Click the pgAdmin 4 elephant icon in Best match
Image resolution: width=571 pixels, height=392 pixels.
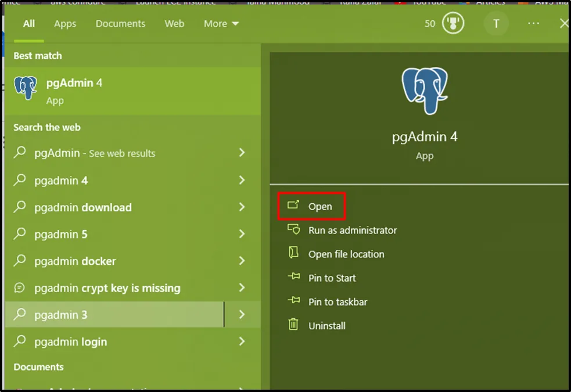tap(26, 88)
